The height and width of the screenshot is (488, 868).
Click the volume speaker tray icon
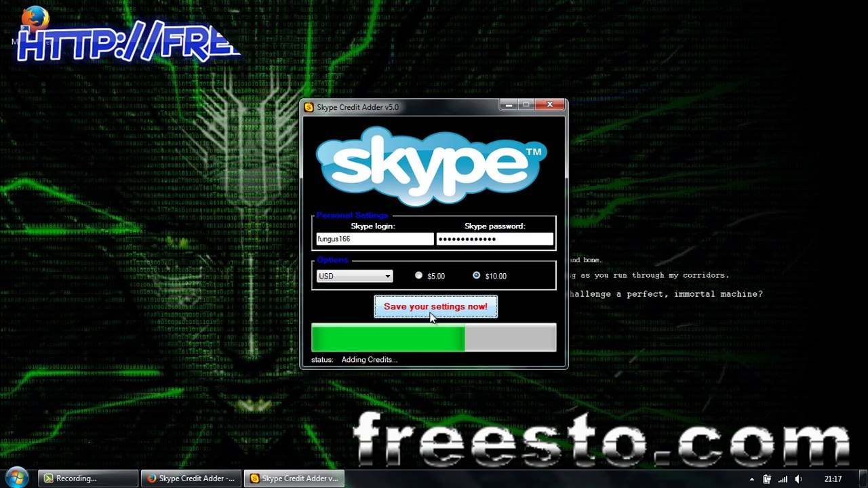tap(799, 479)
